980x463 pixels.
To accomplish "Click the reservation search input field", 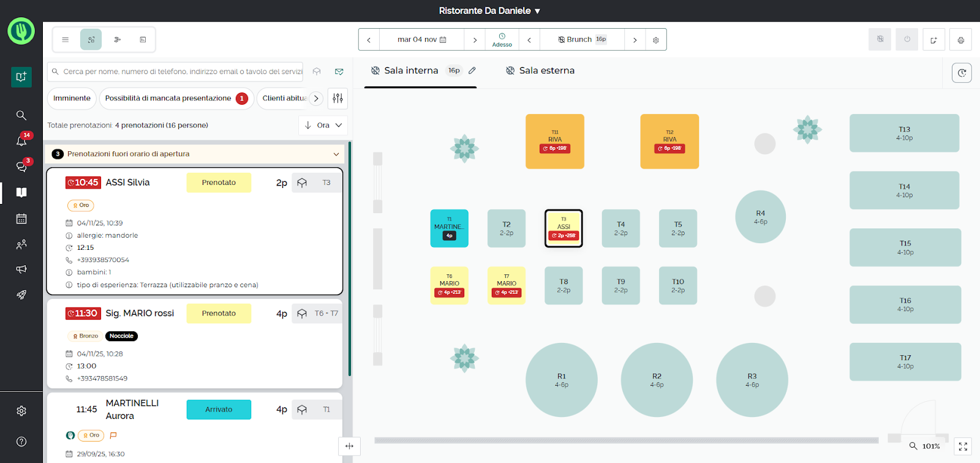I will click(181, 72).
